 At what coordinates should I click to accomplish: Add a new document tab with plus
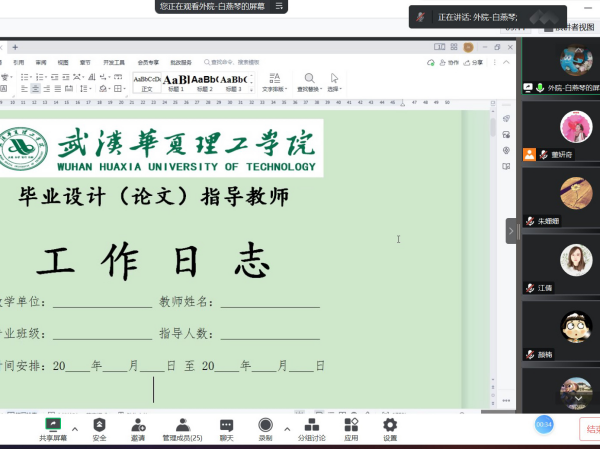(15, 47)
